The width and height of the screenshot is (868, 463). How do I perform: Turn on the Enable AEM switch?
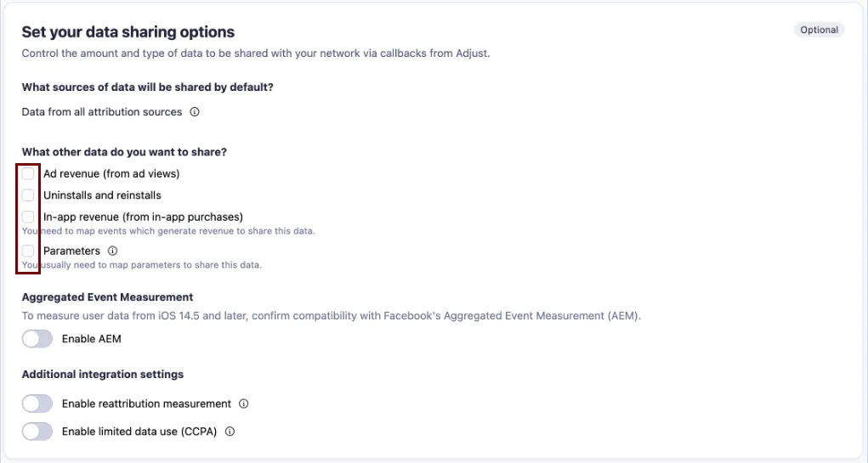pos(37,339)
